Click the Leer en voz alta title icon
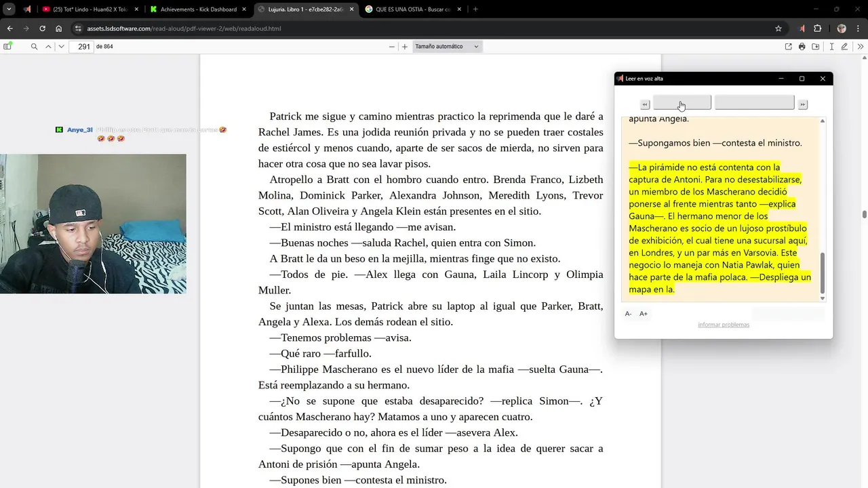Screen dimensions: 868x488 [620, 79]
